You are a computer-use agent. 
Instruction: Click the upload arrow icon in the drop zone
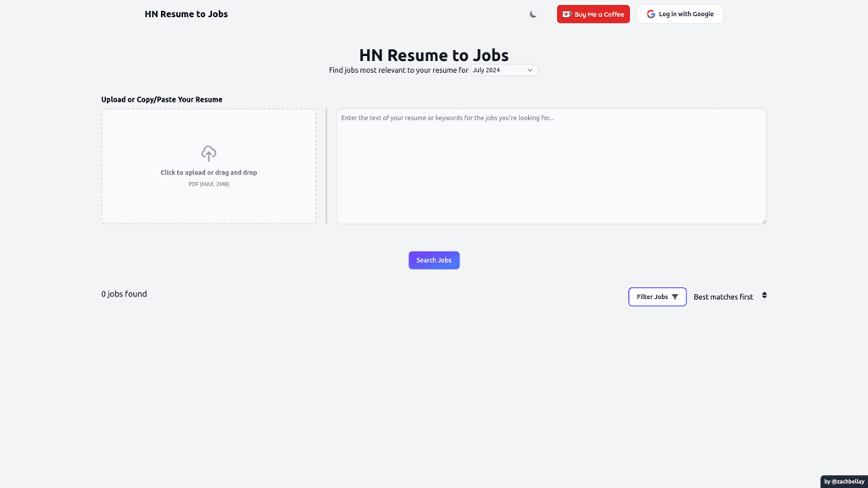[x=209, y=153]
